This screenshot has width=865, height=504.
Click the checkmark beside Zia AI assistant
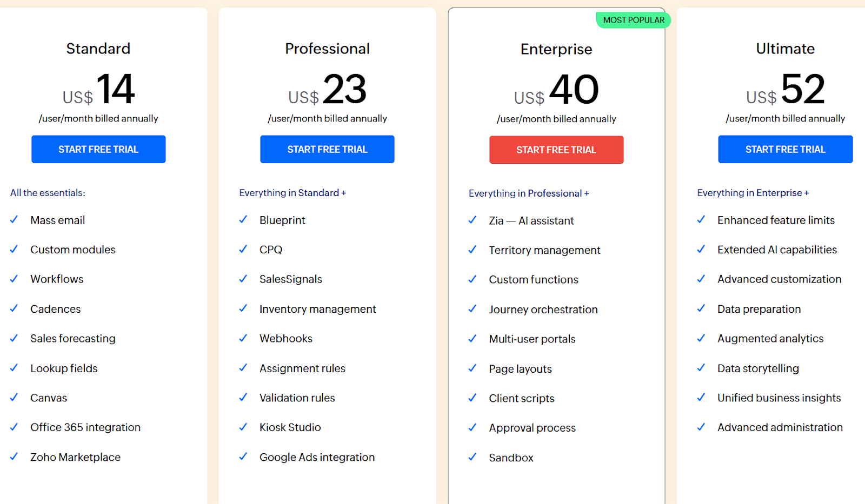click(x=473, y=220)
